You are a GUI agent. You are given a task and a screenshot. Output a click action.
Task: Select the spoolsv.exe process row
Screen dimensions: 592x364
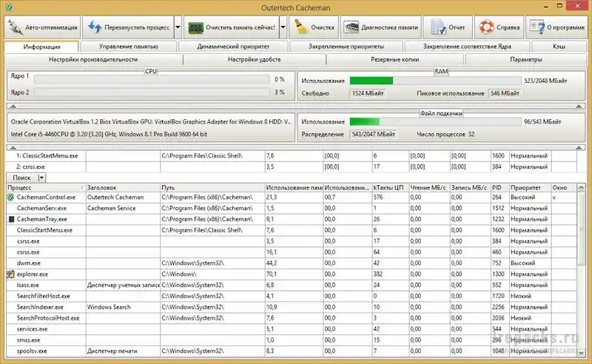click(x=292, y=351)
